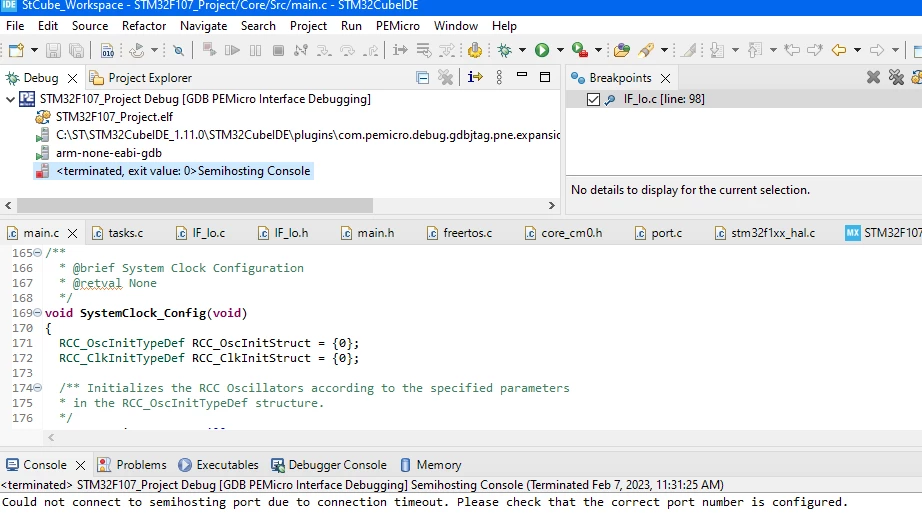Click the Search flashlight toolbar icon

pos(646,51)
